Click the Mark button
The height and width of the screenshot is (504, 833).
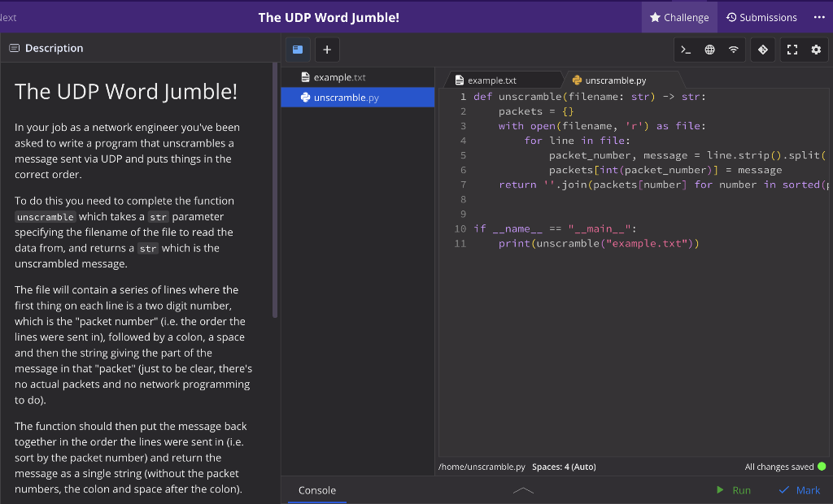[x=799, y=490]
